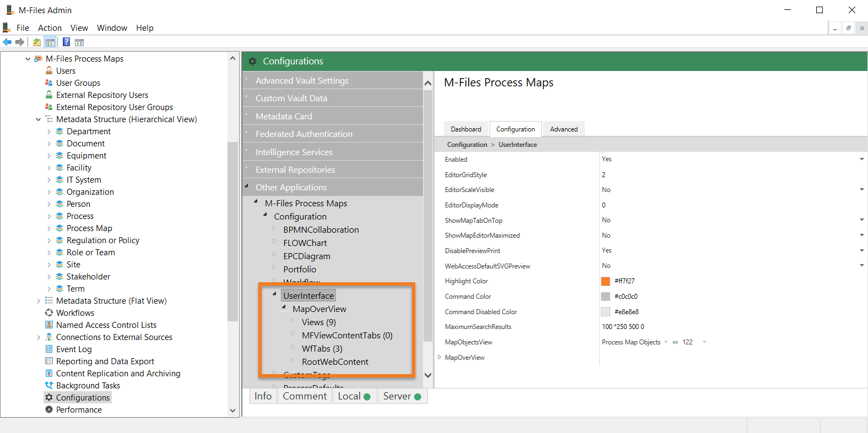Screen dimensions: 868x433
Task: Click the Back arrow in the toolbar
Action: 7,42
